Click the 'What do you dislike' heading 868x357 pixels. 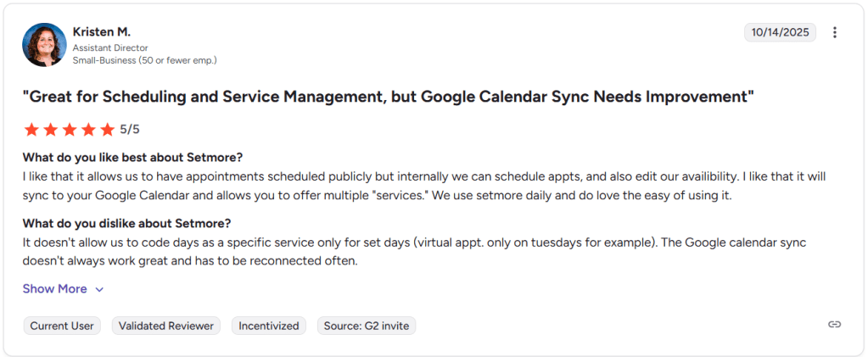pyautogui.click(x=126, y=224)
